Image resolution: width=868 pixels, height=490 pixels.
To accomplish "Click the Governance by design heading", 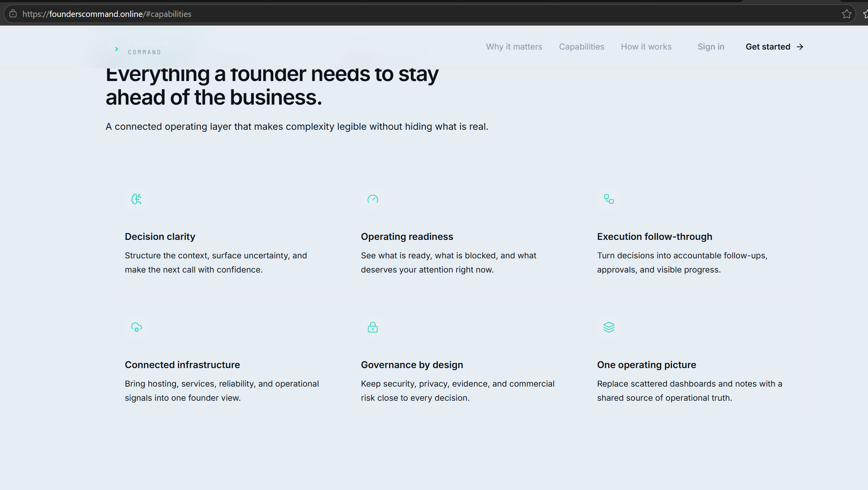I will coord(412,365).
